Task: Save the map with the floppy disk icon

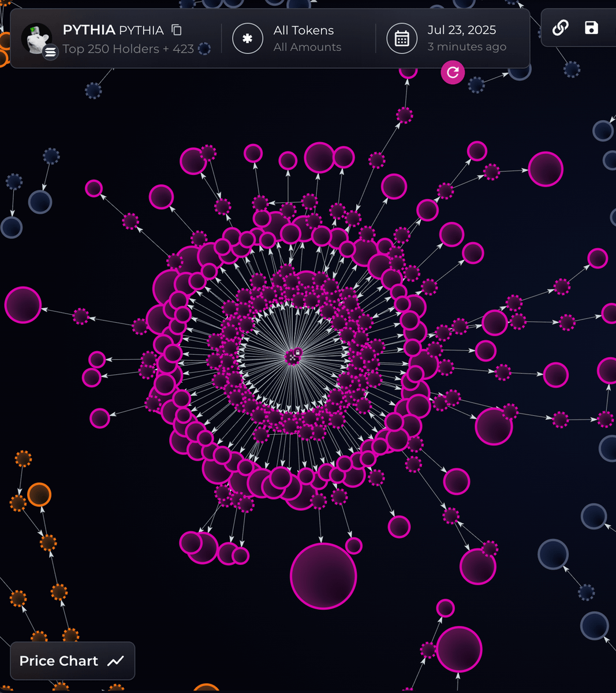Action: pos(591,28)
